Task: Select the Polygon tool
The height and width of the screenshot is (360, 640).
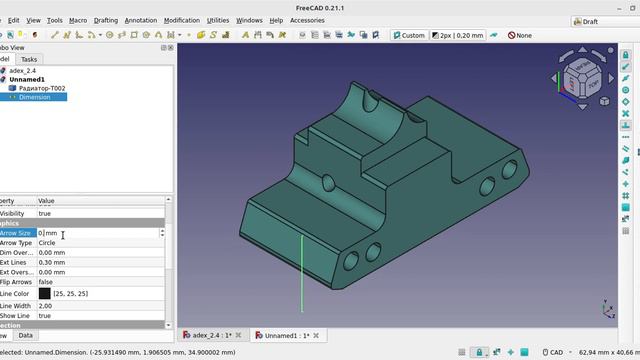Action: [x=146, y=35]
